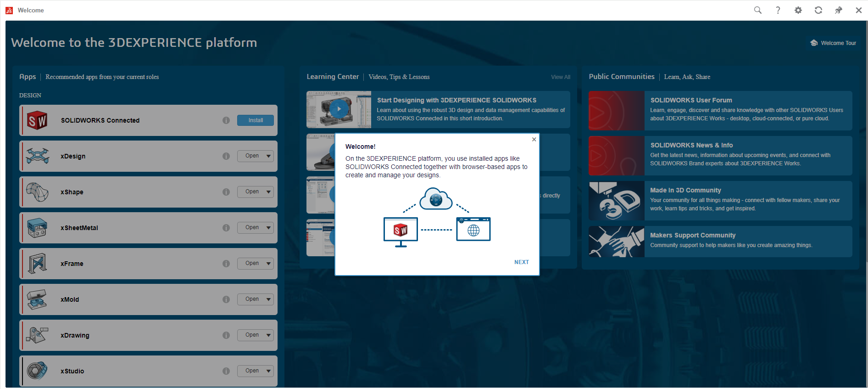
Task: Open xSheetMetal app
Action: click(251, 228)
